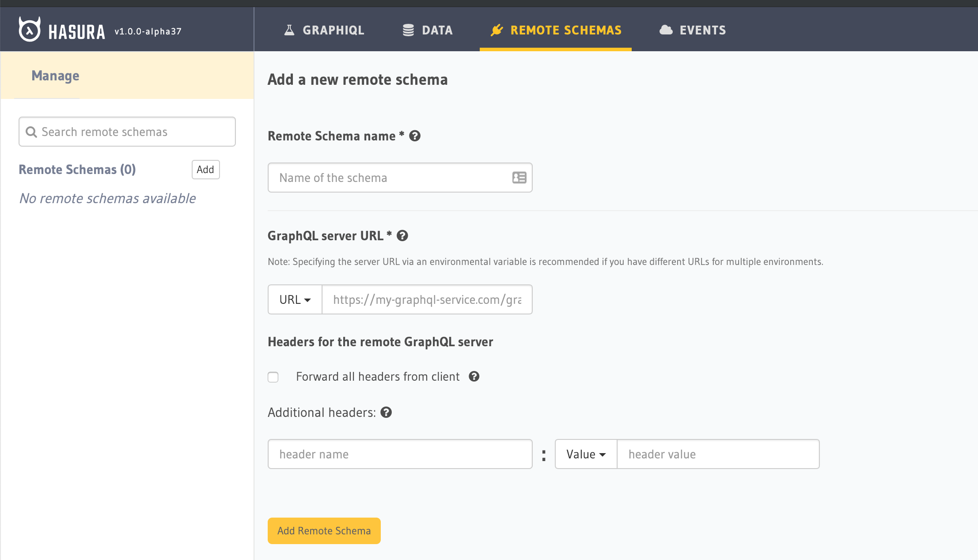This screenshot has width=978, height=560.
Task: Click the GraphQL server URL text field
Action: [x=427, y=300]
